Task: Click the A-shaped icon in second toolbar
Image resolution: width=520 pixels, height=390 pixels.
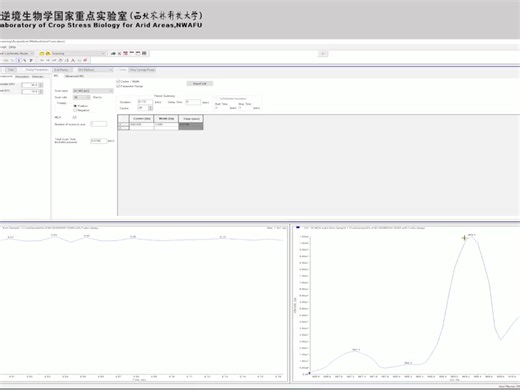Action: pos(73,60)
